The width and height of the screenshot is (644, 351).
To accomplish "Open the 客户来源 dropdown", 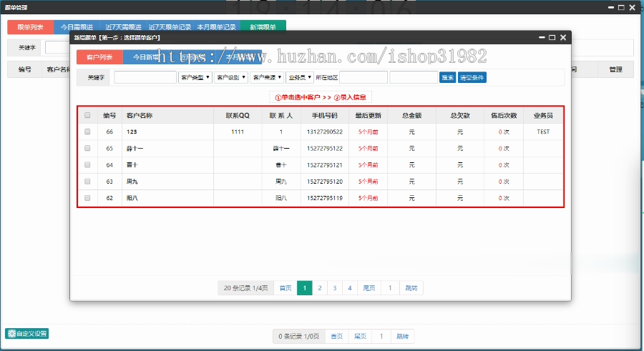I will coord(267,77).
